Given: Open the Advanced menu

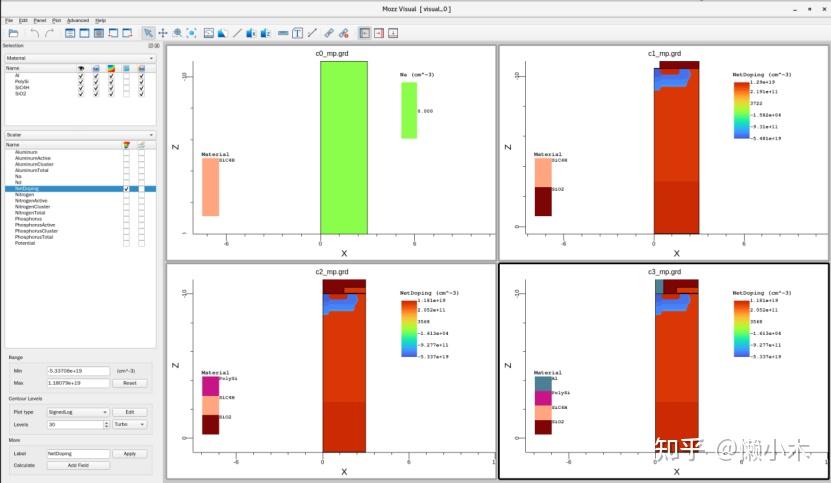Looking at the screenshot, I should (x=78, y=21).
